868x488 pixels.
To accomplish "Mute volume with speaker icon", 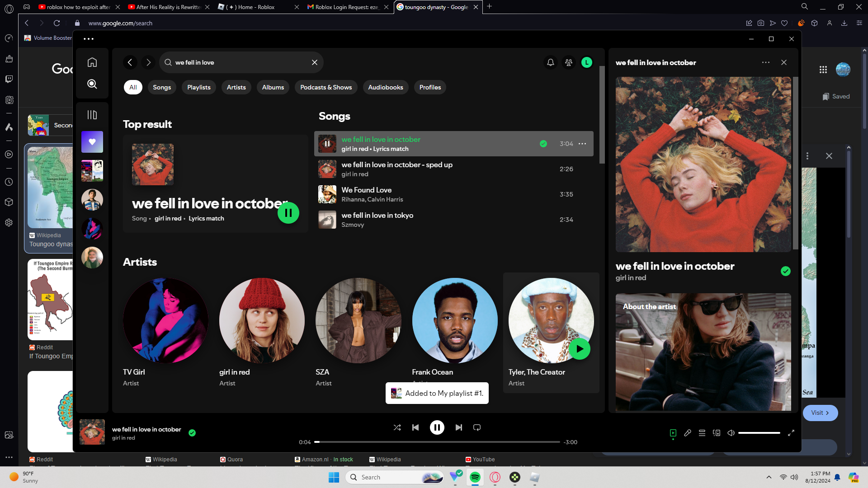I will tap(731, 433).
